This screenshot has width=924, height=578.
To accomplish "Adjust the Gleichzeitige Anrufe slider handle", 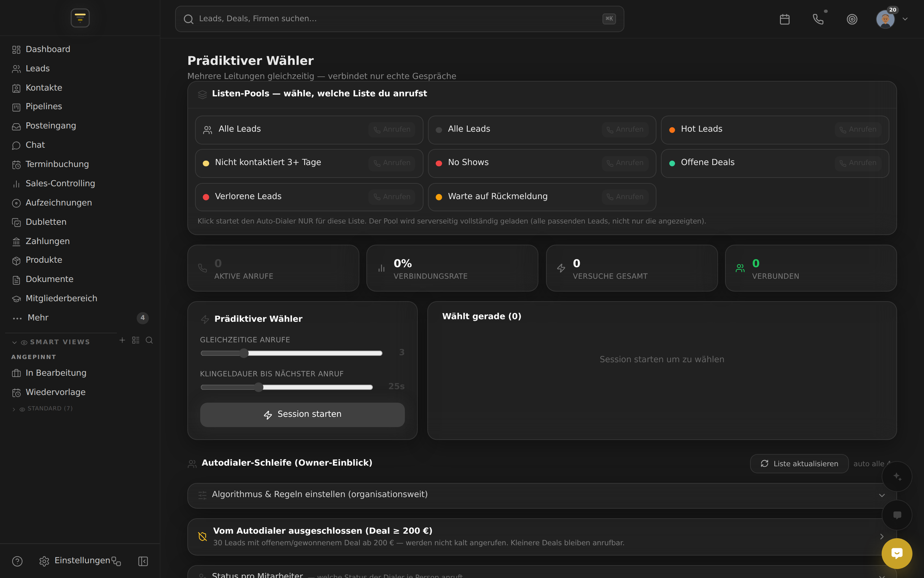I will click(x=244, y=353).
